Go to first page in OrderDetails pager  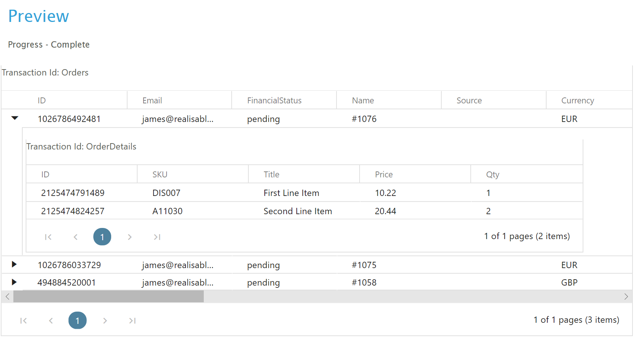coord(48,237)
